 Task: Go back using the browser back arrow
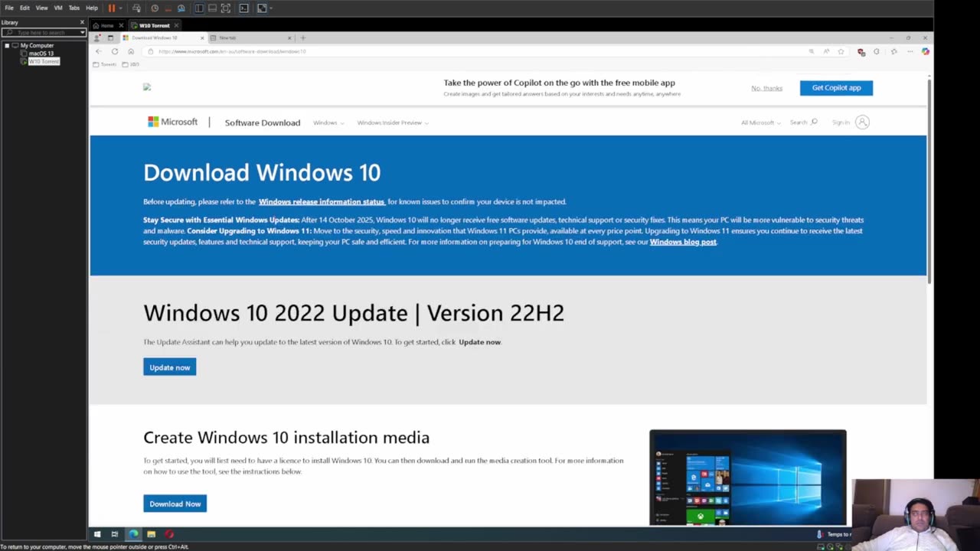click(98, 51)
